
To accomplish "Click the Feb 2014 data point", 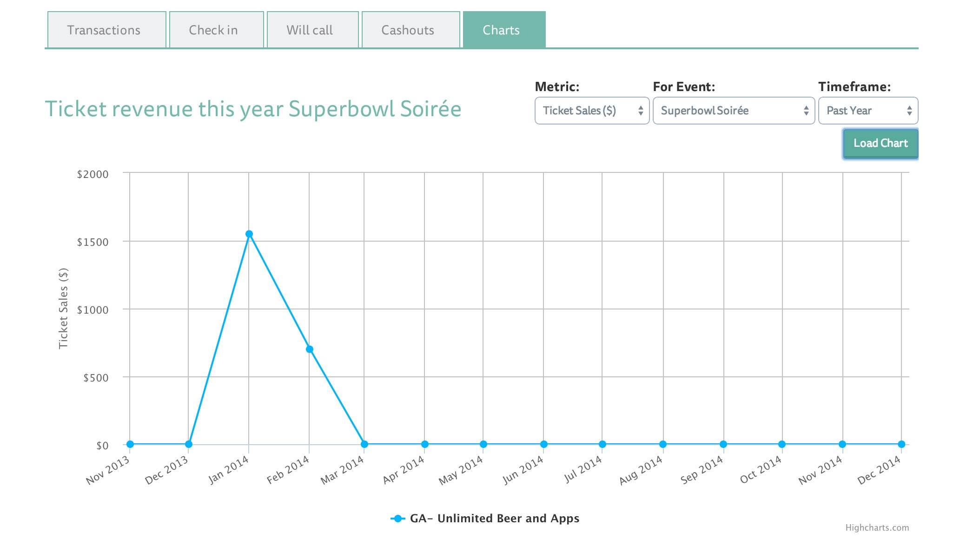I will click(310, 349).
